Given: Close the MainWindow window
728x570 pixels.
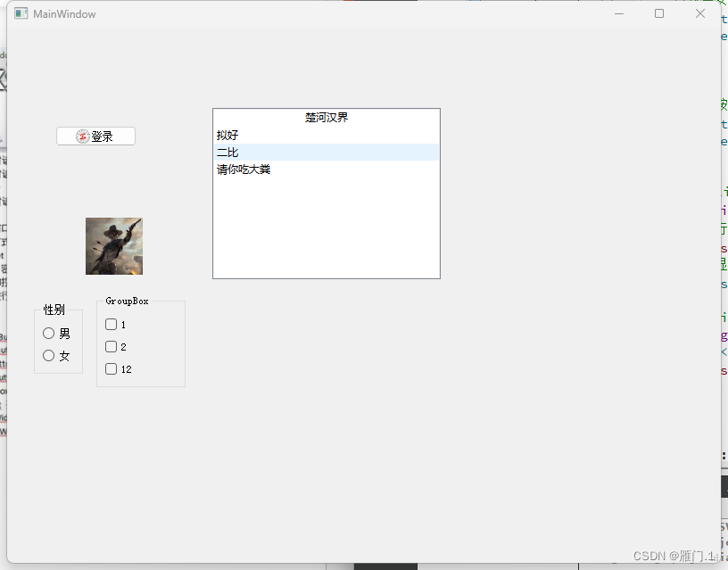Looking at the screenshot, I should pos(700,14).
